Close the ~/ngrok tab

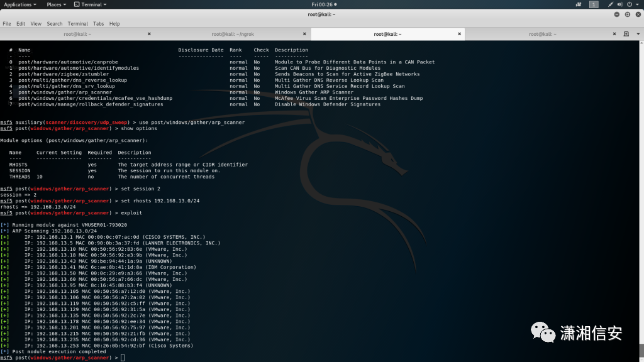[304, 34]
